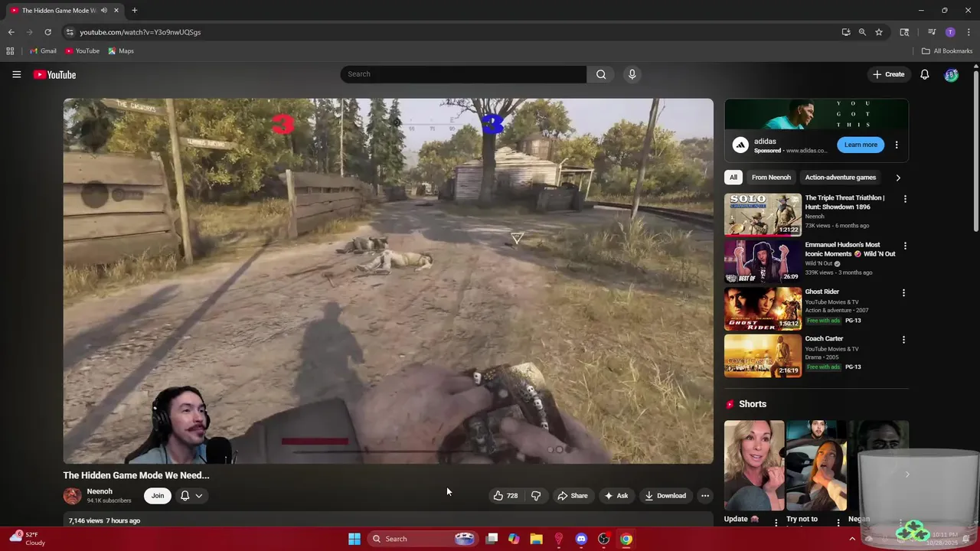Click the browser address bar URL
The image size is (980, 551).
pyautogui.click(x=140, y=32)
